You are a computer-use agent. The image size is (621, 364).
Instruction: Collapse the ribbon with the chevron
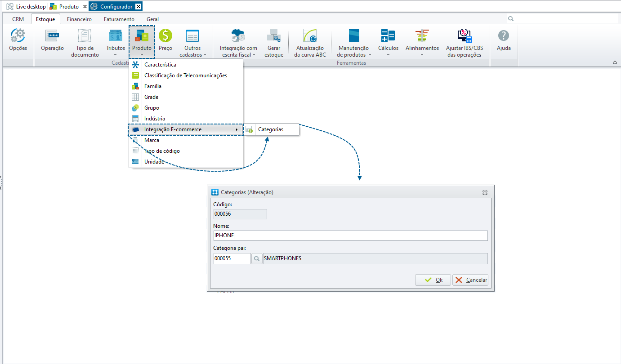[615, 62]
